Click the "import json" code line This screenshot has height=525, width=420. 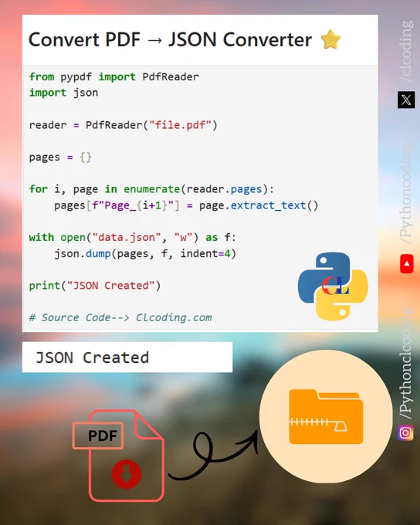click(x=63, y=93)
